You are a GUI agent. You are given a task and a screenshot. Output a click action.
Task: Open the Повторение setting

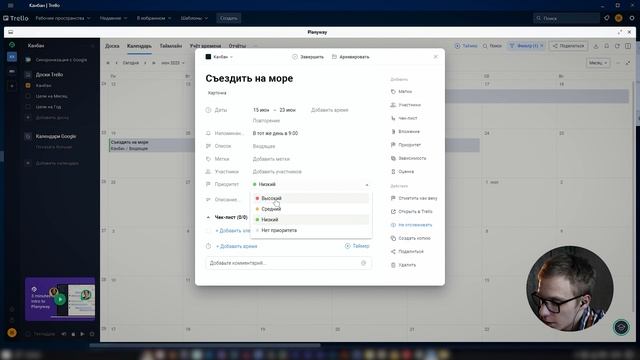point(266,121)
